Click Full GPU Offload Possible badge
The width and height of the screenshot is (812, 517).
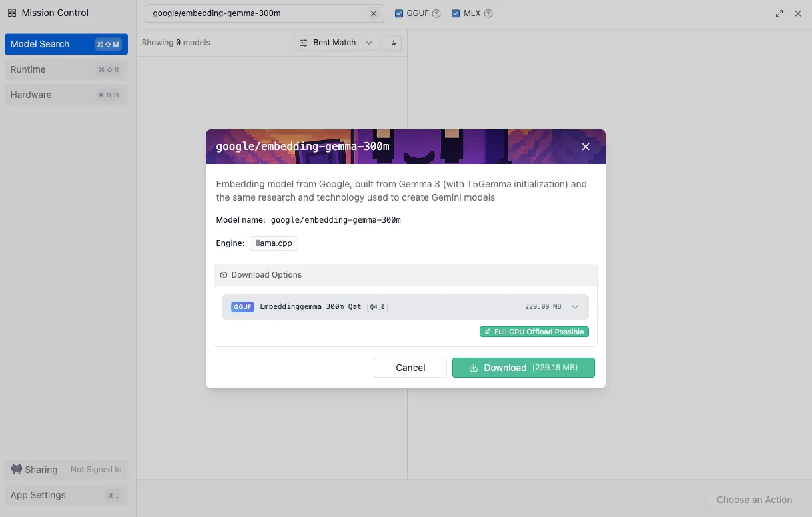[534, 332]
